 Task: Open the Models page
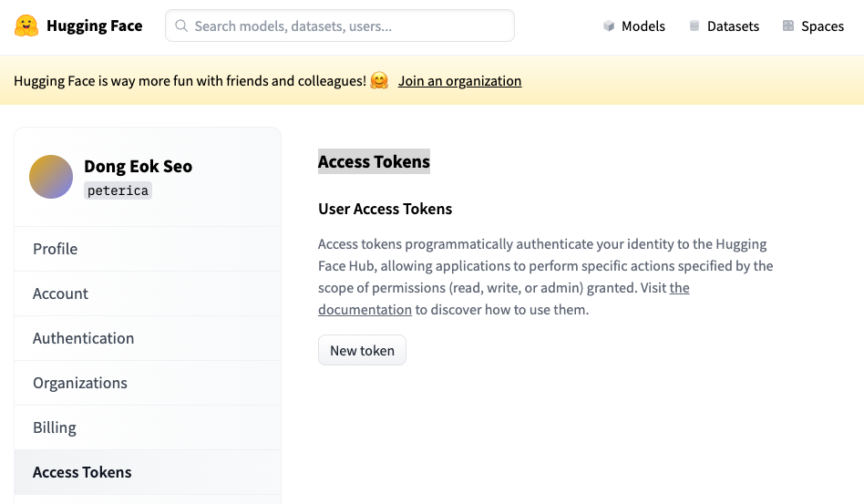tap(633, 26)
